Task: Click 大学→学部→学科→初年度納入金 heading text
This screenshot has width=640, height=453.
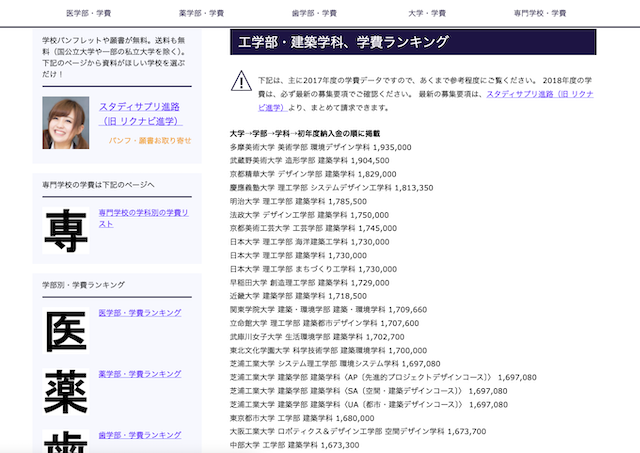Action: coord(305,133)
